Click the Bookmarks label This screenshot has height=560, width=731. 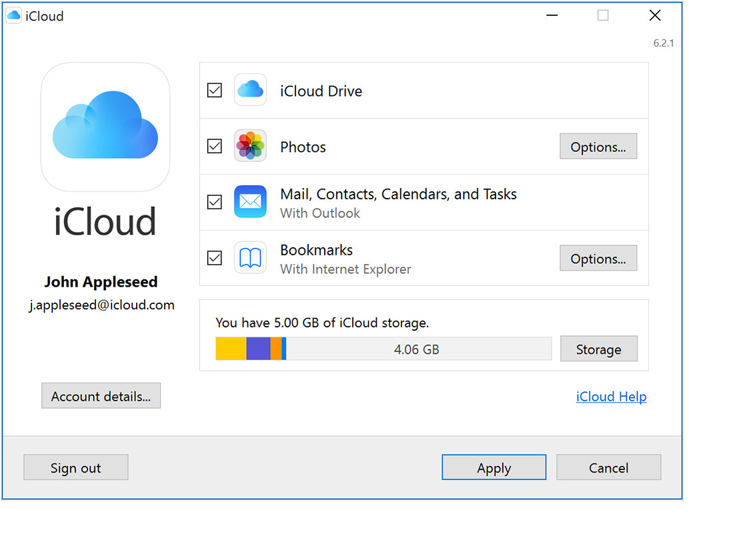click(316, 250)
